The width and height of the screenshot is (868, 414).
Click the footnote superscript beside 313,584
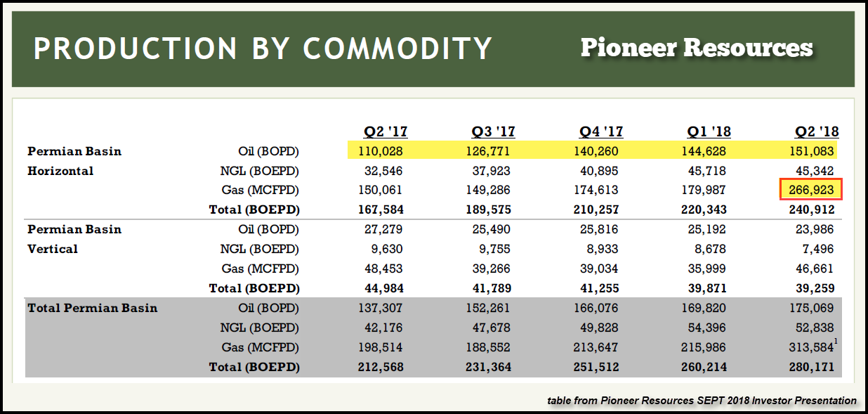point(835,342)
